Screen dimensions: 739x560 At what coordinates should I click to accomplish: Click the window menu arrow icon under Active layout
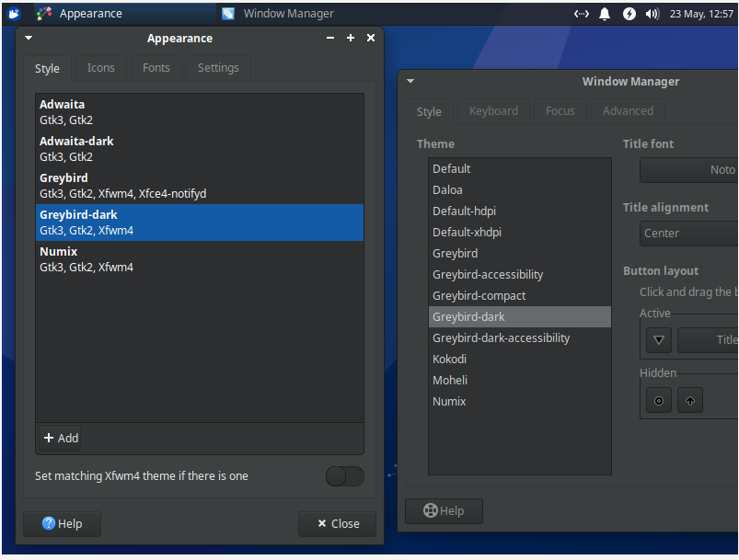[658, 340]
